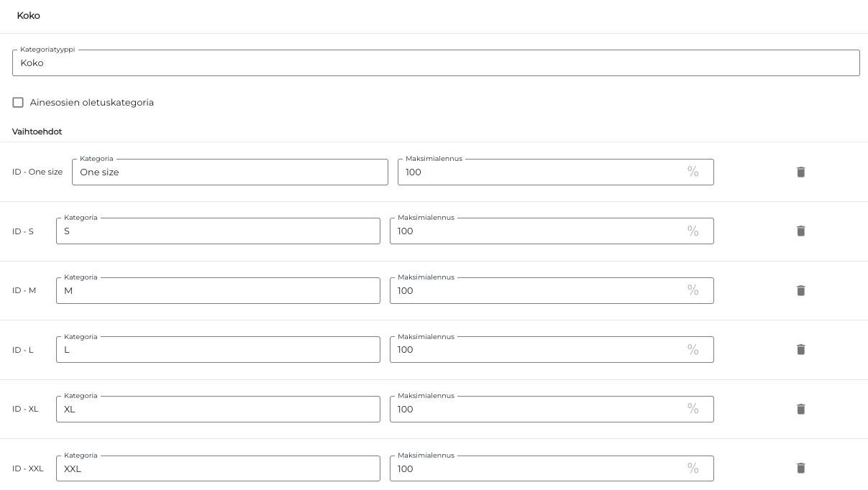Edit the XXL Maksimialennus percentage
This screenshot has height=490, width=868.
(536, 468)
